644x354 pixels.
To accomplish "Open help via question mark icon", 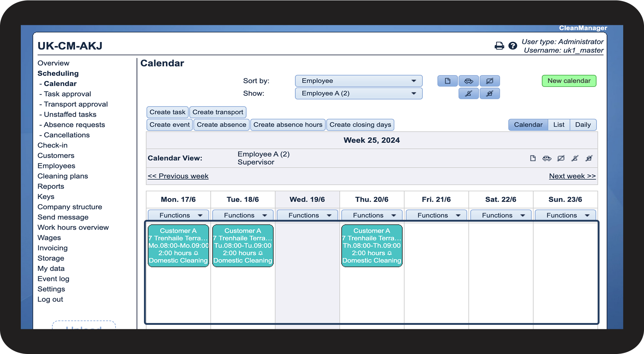I will tap(513, 46).
